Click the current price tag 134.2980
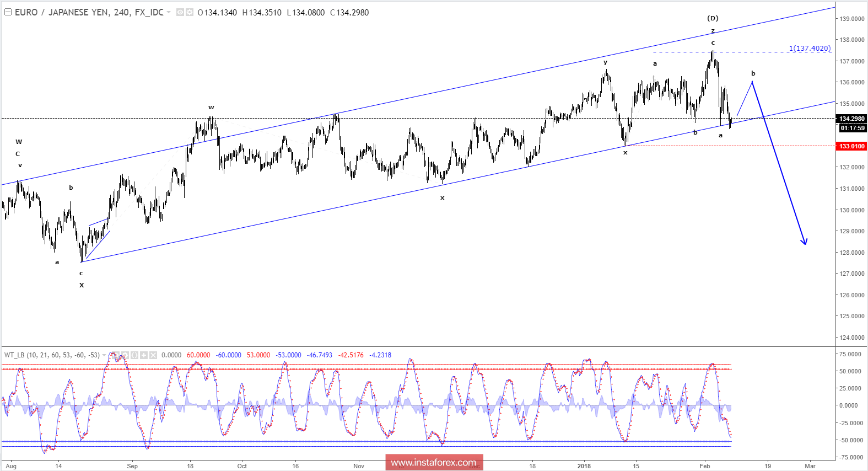Viewport: 868px width, 471px height. (852, 119)
